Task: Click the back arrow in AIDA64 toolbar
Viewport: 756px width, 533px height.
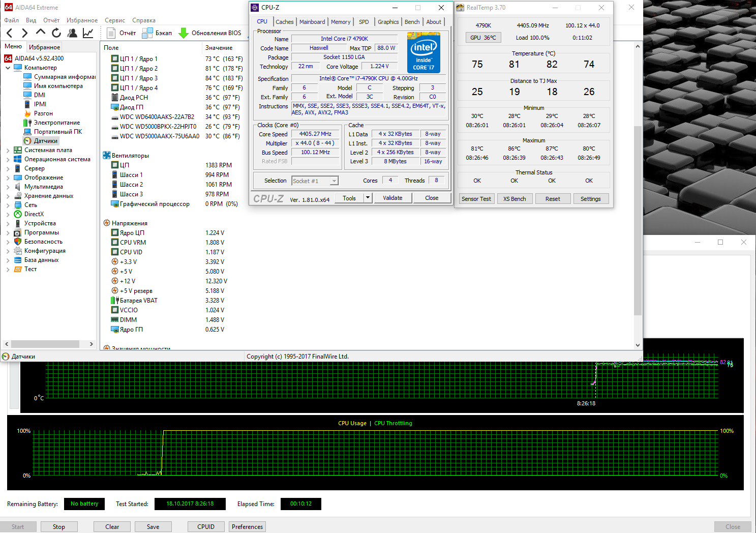Action: 9,33
